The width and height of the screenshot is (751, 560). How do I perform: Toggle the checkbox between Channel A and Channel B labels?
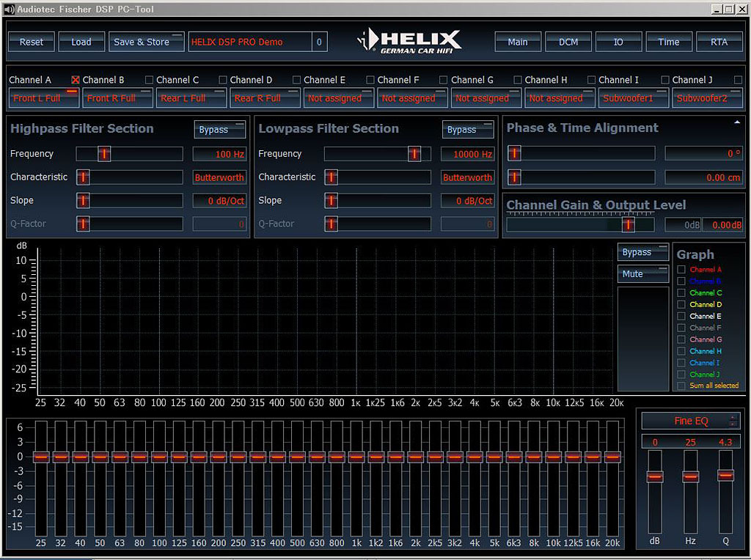76,80
